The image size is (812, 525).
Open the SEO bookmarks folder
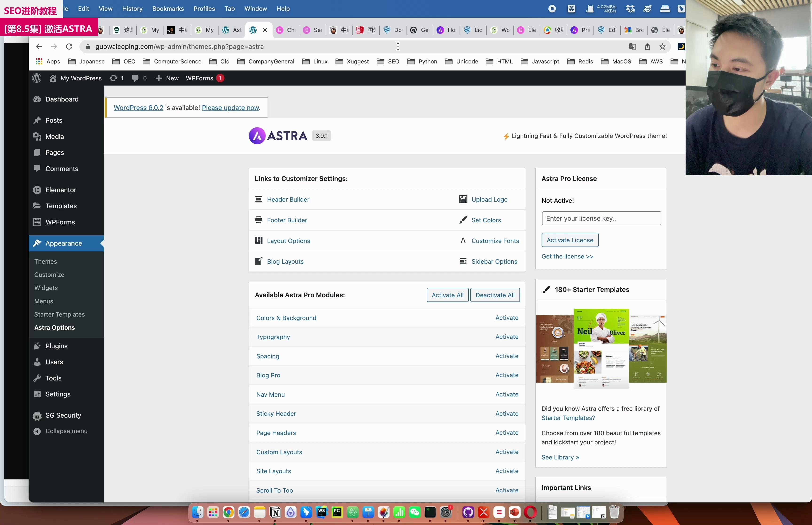pos(388,61)
